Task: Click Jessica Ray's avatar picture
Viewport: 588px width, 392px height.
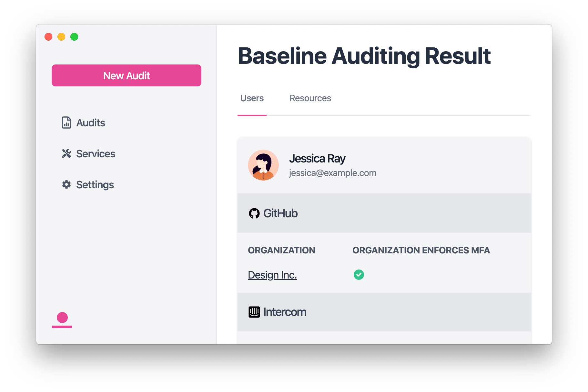Action: tap(263, 165)
